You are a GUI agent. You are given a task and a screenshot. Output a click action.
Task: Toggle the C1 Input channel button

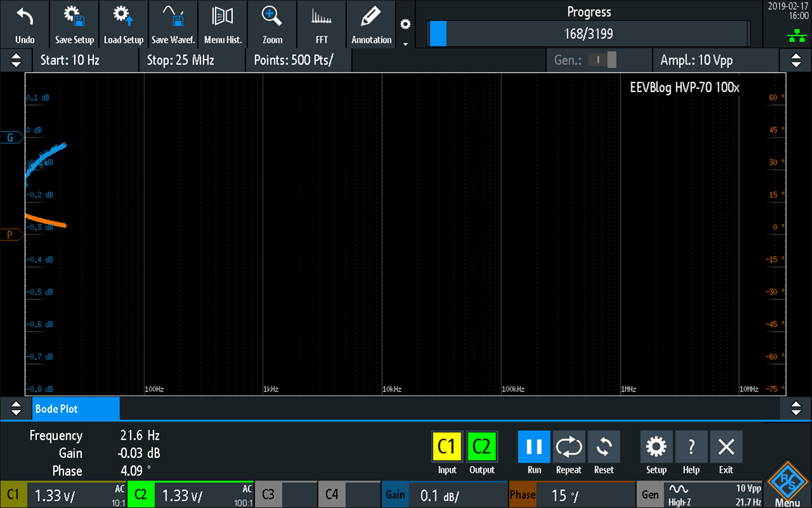447,447
